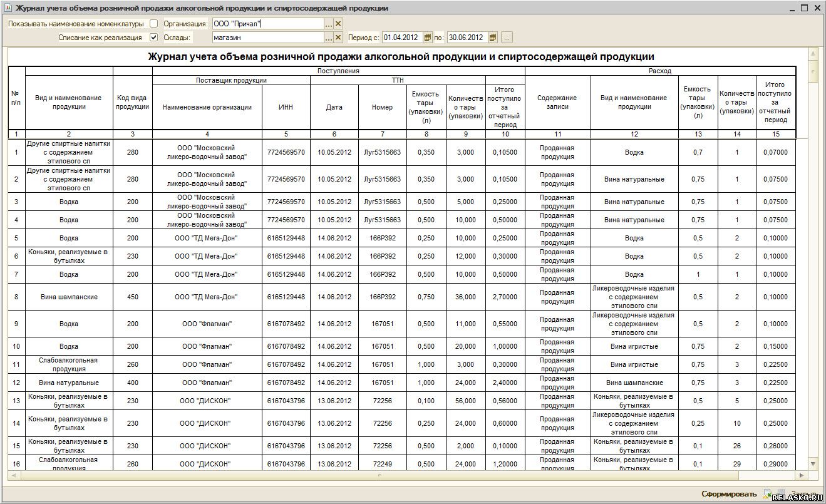This screenshot has height=504, width=826.
Task: Click the period start date field 01.04.2012
Action: click(x=402, y=38)
